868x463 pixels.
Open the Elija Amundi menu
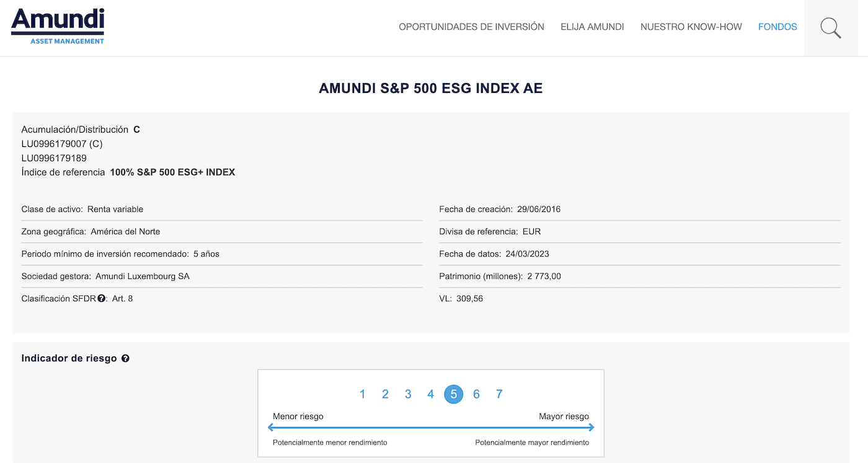click(592, 27)
